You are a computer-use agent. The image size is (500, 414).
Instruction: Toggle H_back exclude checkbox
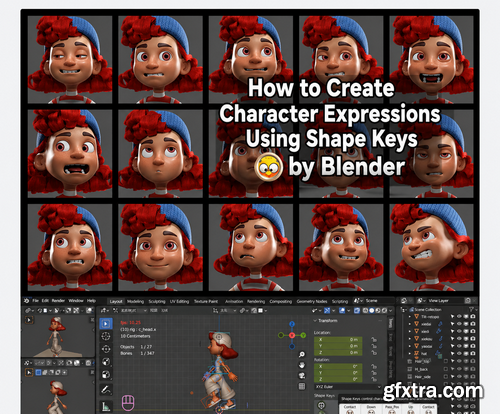tap(446, 369)
